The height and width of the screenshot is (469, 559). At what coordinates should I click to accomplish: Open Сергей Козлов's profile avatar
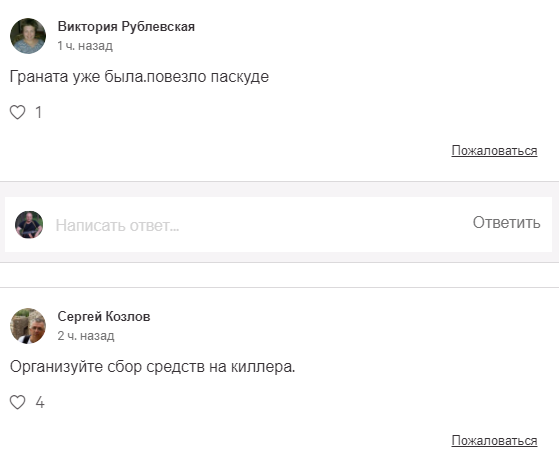28,326
